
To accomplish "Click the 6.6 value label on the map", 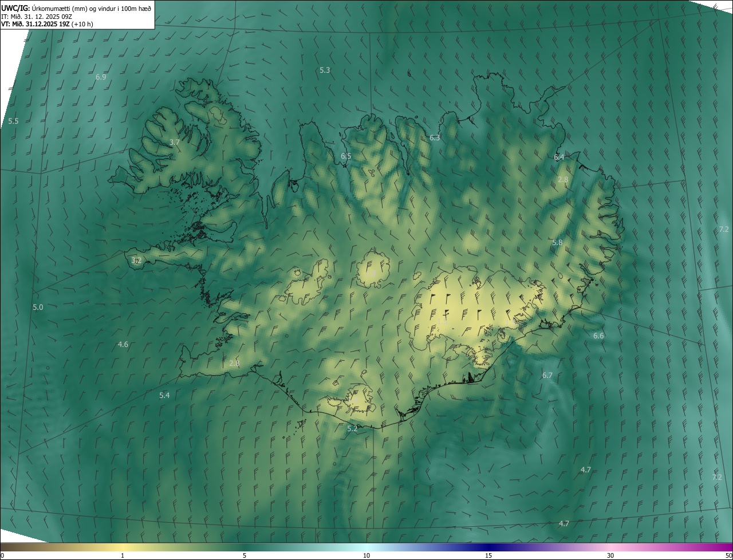I will [598, 336].
